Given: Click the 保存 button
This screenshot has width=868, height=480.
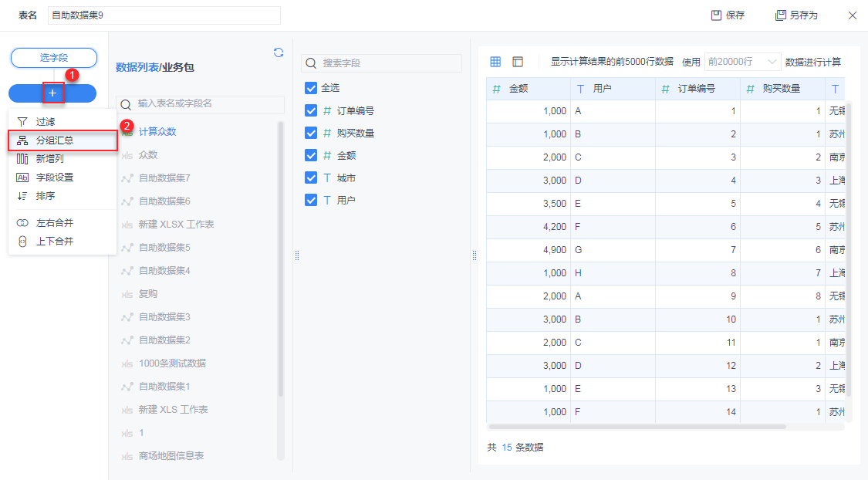Looking at the screenshot, I should (x=728, y=15).
